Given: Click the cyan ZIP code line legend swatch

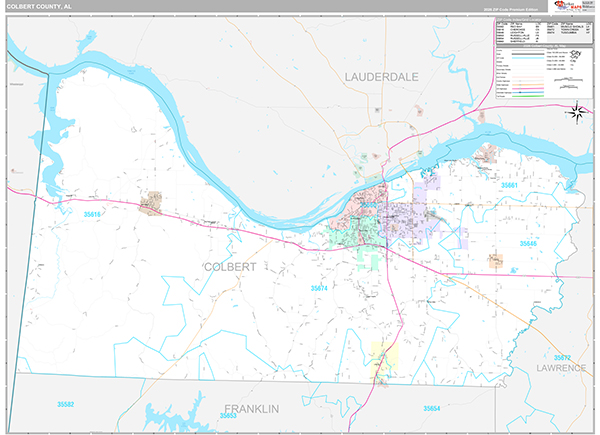Looking at the screenshot, I should point(528,58).
